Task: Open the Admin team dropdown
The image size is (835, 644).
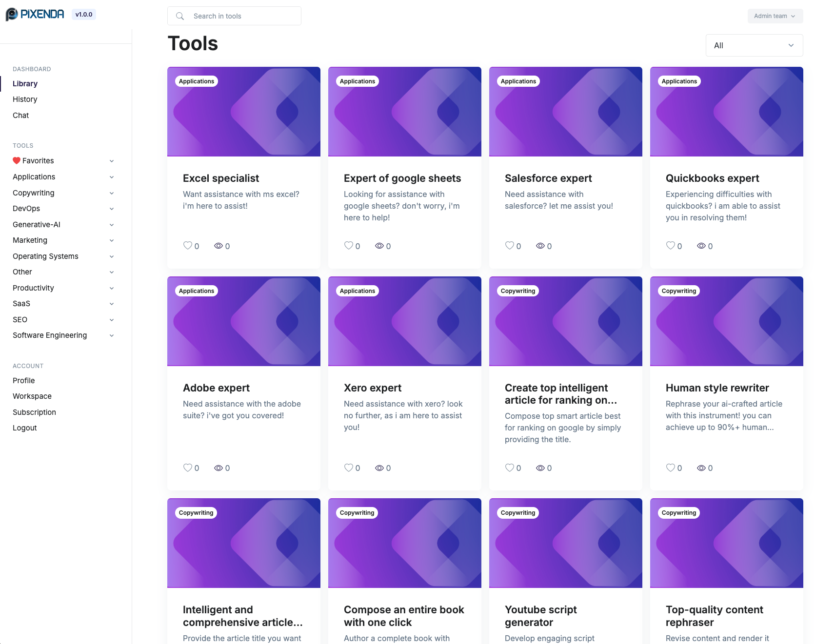Action: point(775,16)
